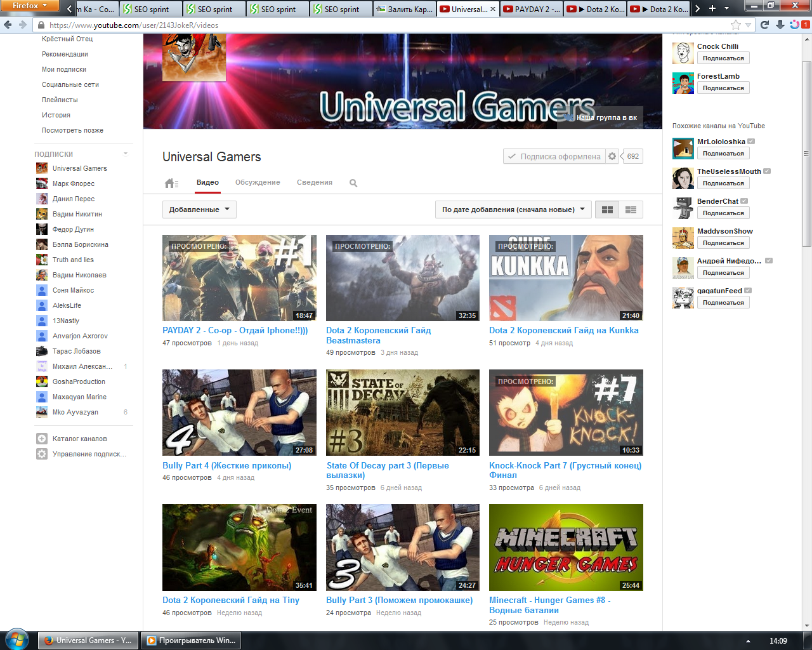Reload the page with the refresh icon
Image resolution: width=812 pixels, height=650 pixels.
coord(764,25)
